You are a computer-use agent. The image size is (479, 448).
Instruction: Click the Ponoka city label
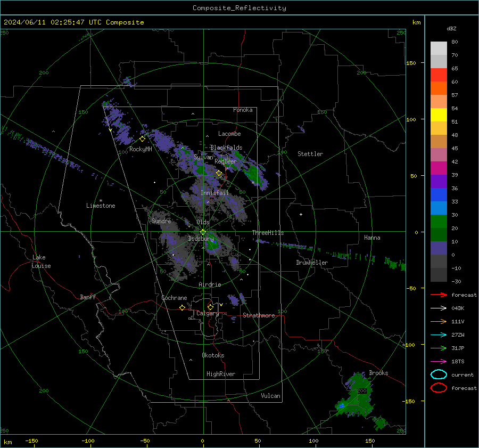243,110
